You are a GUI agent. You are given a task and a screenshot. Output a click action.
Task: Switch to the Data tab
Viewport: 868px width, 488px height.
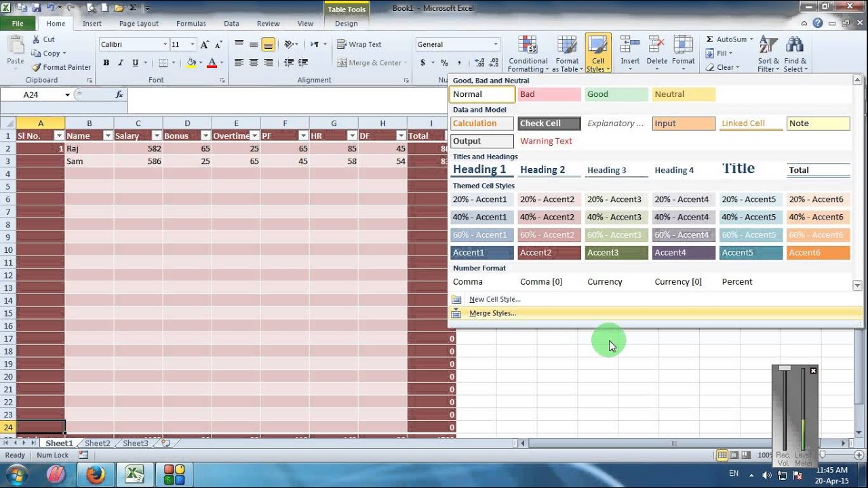pyautogui.click(x=231, y=23)
